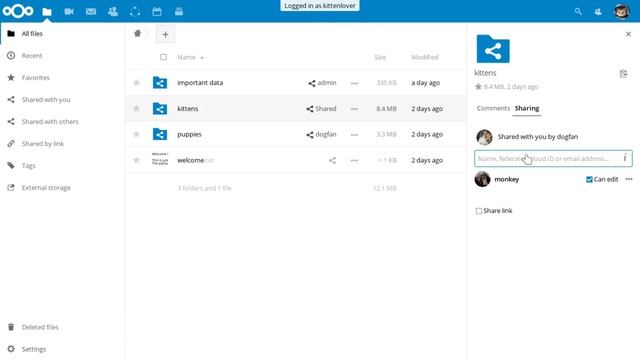Click the search magnifier icon
This screenshot has height=360, width=640.
(578, 11)
